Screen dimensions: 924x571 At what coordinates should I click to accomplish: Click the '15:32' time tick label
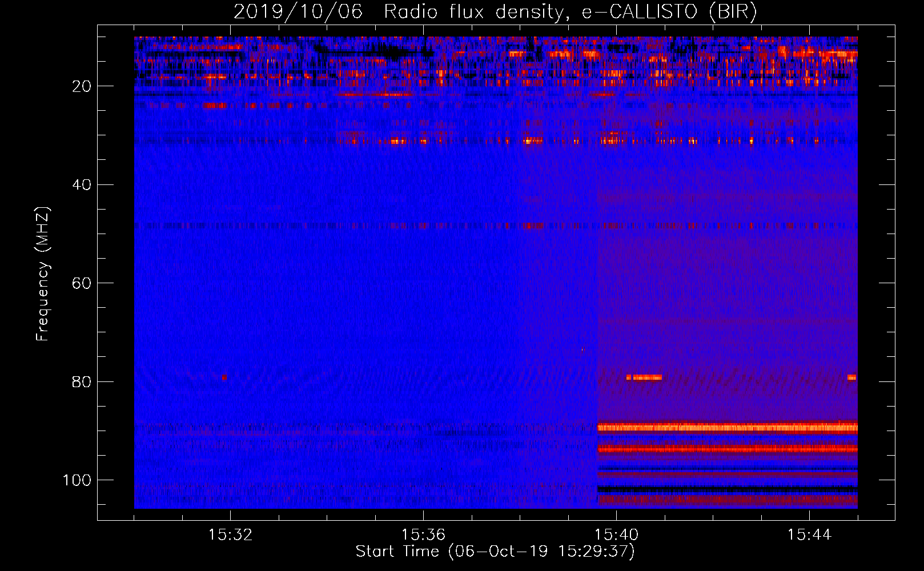230,534
